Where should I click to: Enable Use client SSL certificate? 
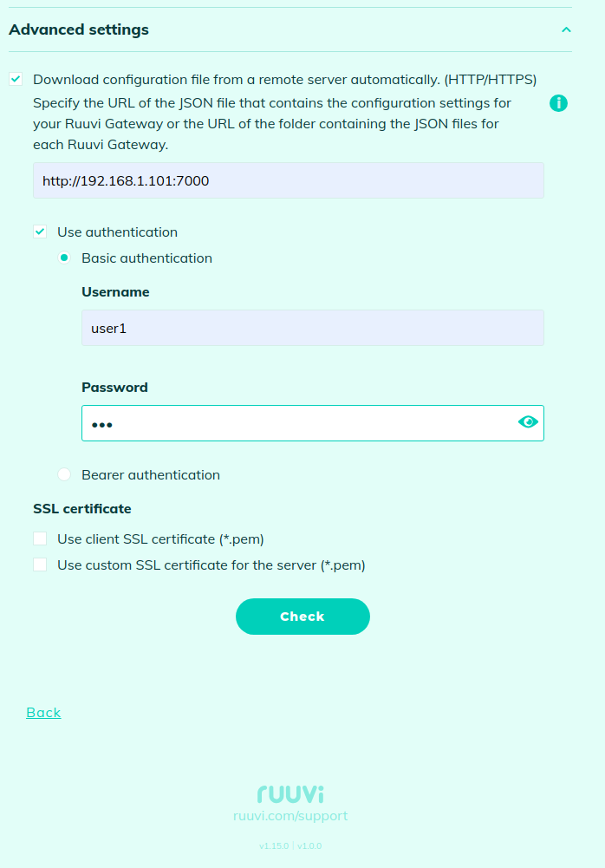(40, 538)
